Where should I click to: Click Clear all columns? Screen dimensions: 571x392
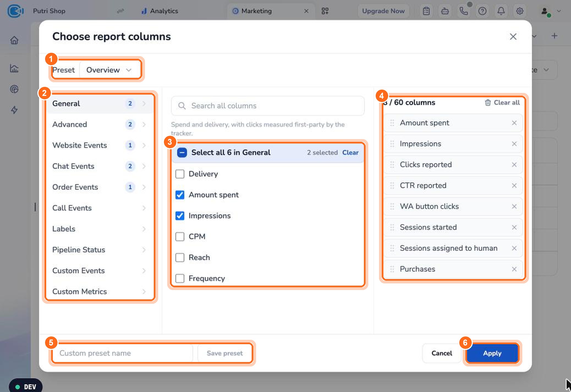(502, 103)
